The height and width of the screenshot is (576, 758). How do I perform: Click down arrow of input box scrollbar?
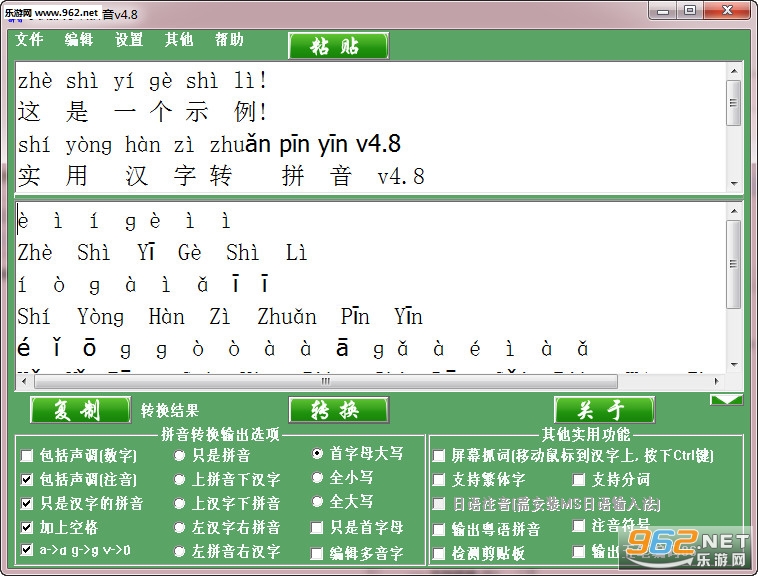[x=734, y=183]
